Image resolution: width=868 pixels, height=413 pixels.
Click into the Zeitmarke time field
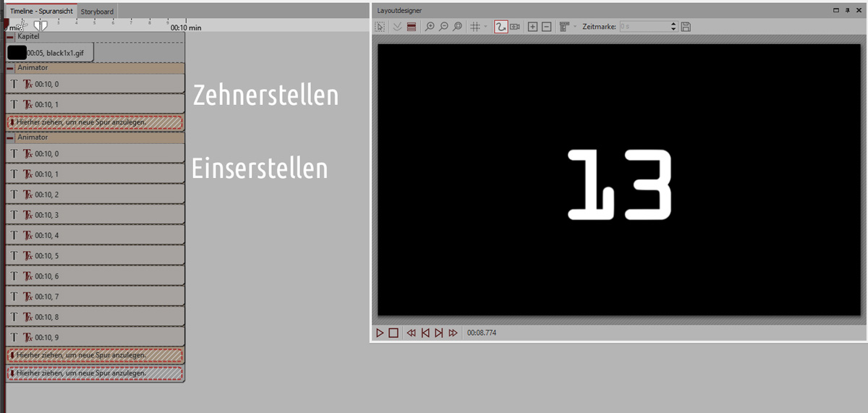645,27
